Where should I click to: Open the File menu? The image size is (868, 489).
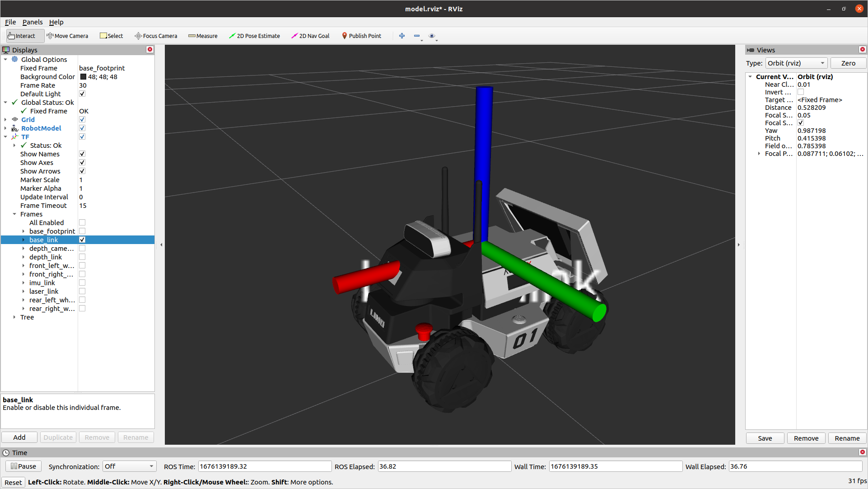10,22
